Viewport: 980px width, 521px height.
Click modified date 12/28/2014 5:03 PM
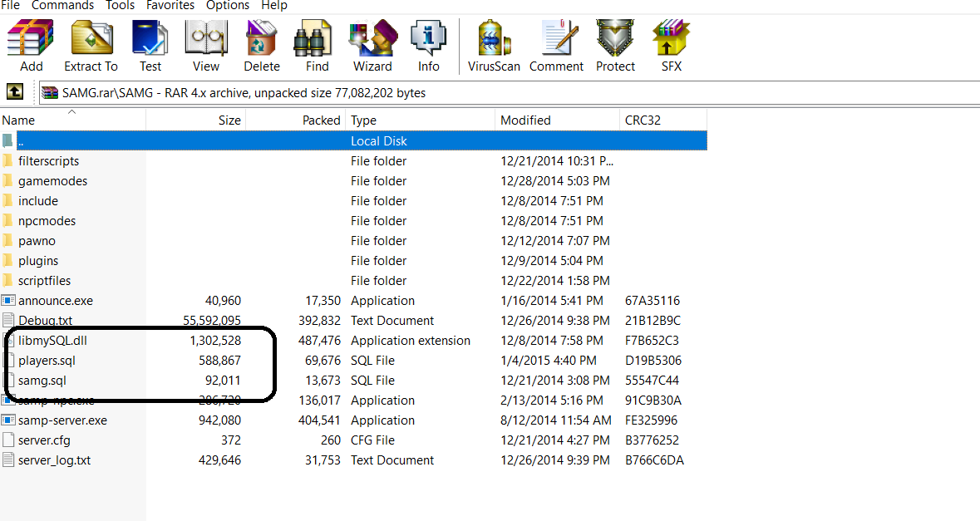555,180
